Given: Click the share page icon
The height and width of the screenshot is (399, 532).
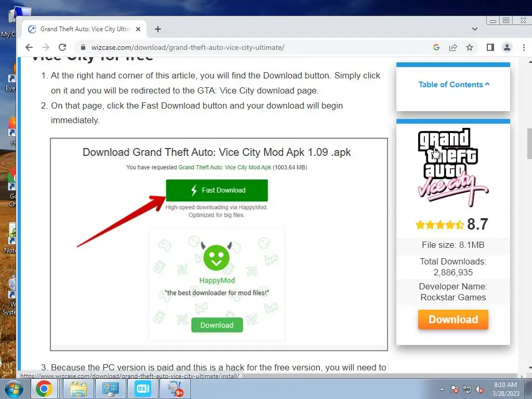Looking at the screenshot, I should pyautogui.click(x=453, y=47).
